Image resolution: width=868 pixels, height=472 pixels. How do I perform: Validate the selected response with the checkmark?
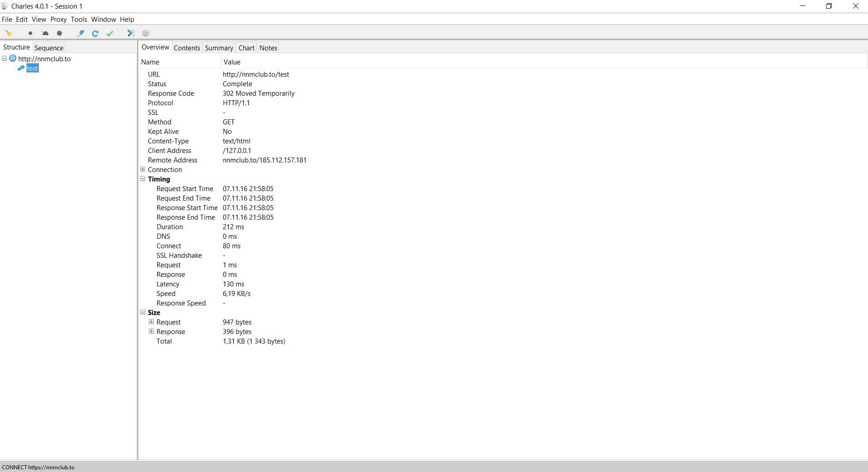click(110, 33)
